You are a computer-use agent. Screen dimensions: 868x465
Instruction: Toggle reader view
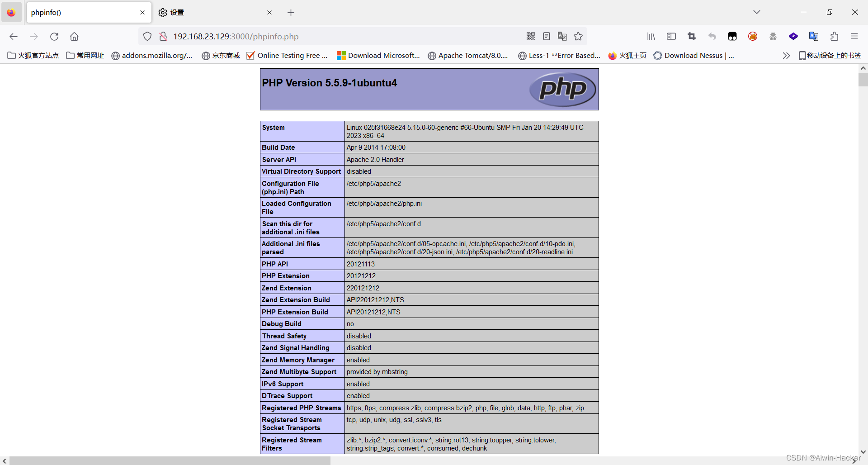coord(547,37)
